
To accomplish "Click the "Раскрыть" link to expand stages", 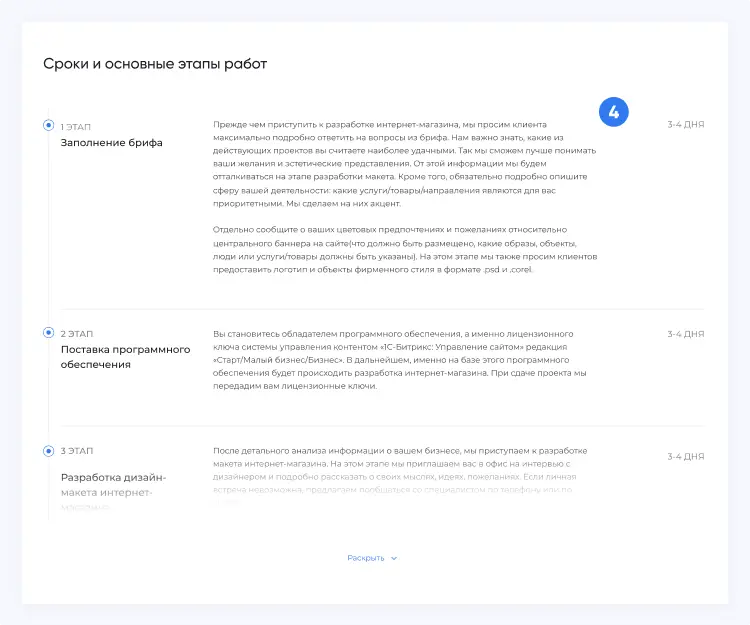I will pos(366,558).
